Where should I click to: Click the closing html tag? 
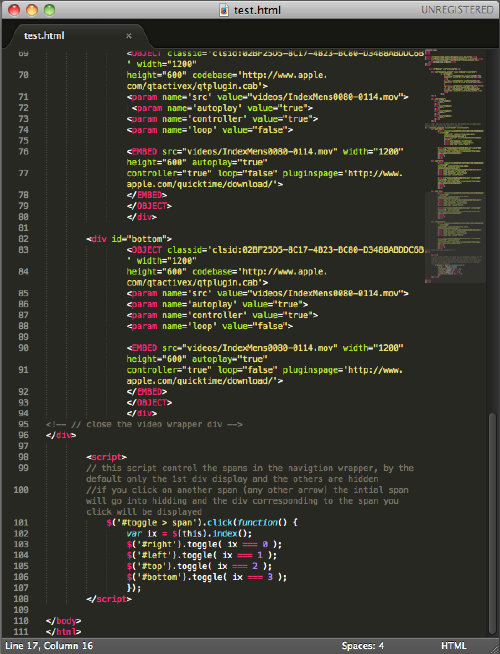point(63,632)
